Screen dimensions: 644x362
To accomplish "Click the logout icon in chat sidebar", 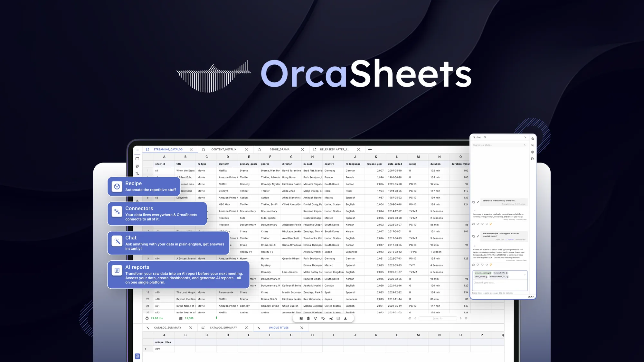I will tap(533, 159).
